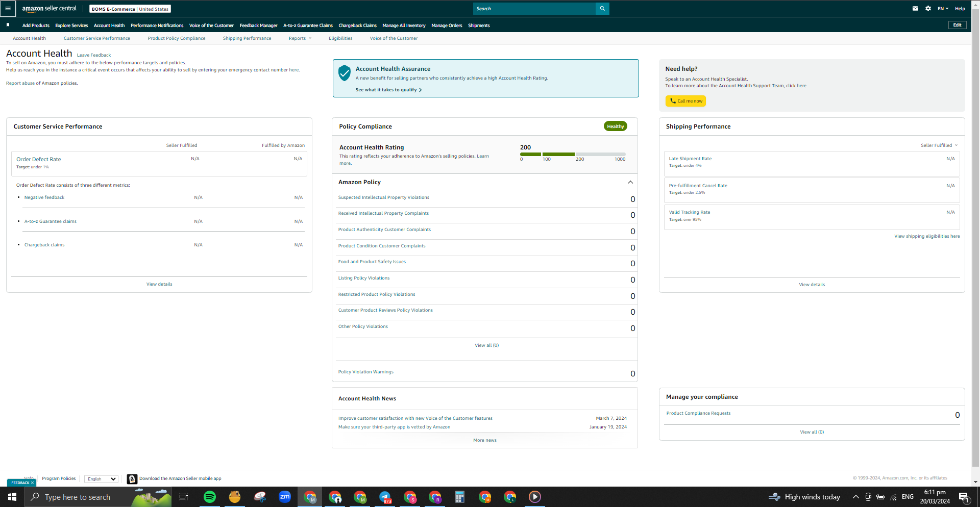
Task: Click the magnifier search button
Action: (x=602, y=9)
